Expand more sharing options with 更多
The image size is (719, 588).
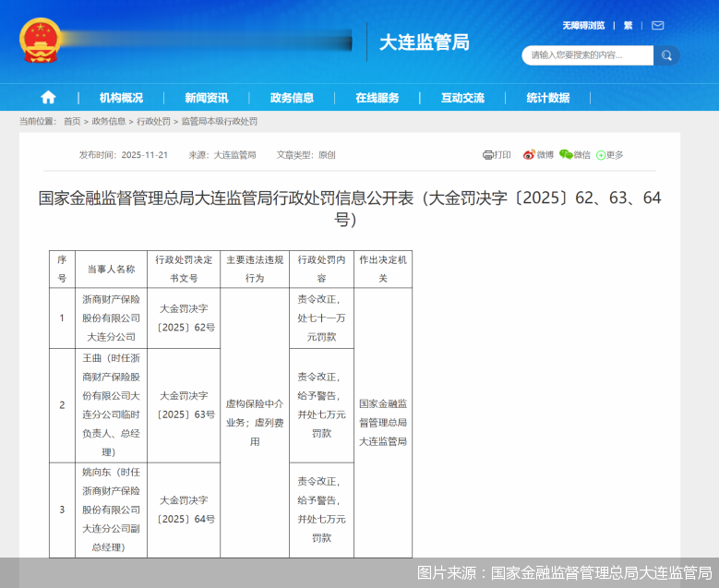point(609,155)
